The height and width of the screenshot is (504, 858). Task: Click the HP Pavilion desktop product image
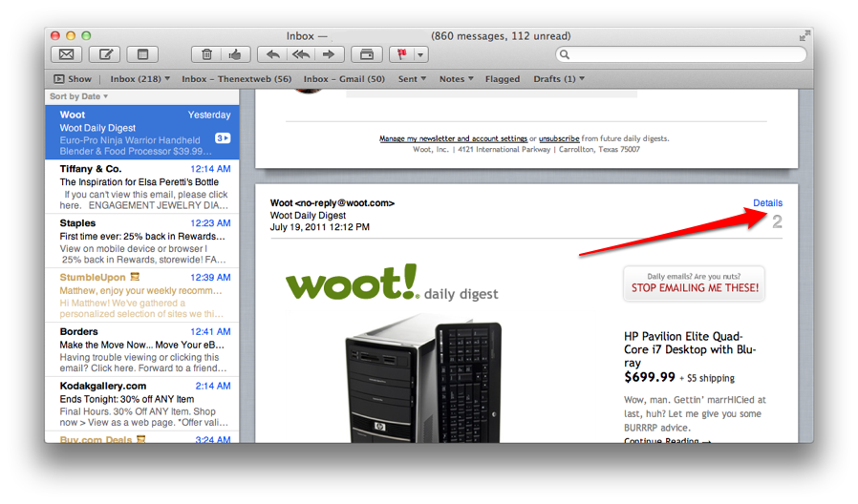pyautogui.click(x=423, y=379)
